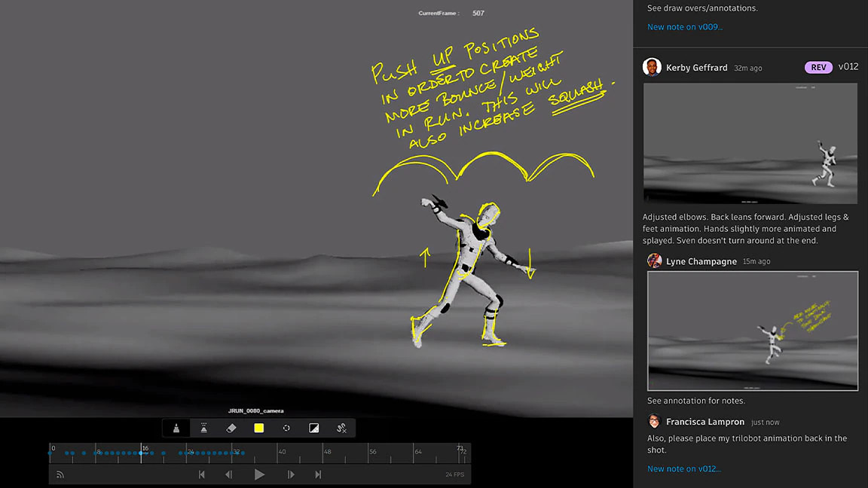Select the eraser tool
868x488 pixels.
(x=231, y=429)
